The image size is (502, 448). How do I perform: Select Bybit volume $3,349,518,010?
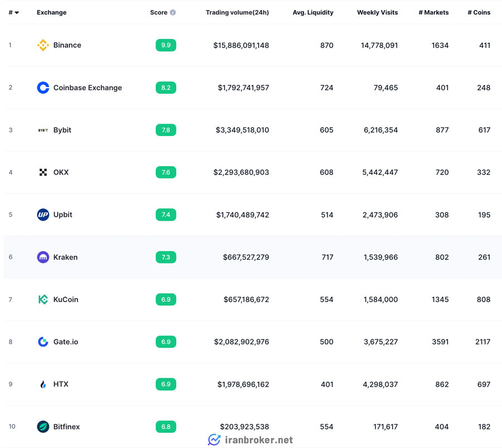click(243, 130)
